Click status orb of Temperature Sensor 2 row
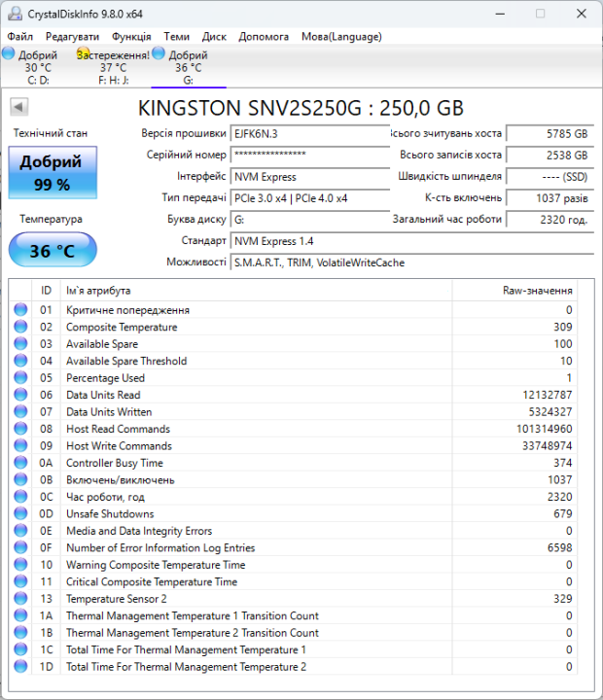The height and width of the screenshot is (700, 603). pos(20,598)
